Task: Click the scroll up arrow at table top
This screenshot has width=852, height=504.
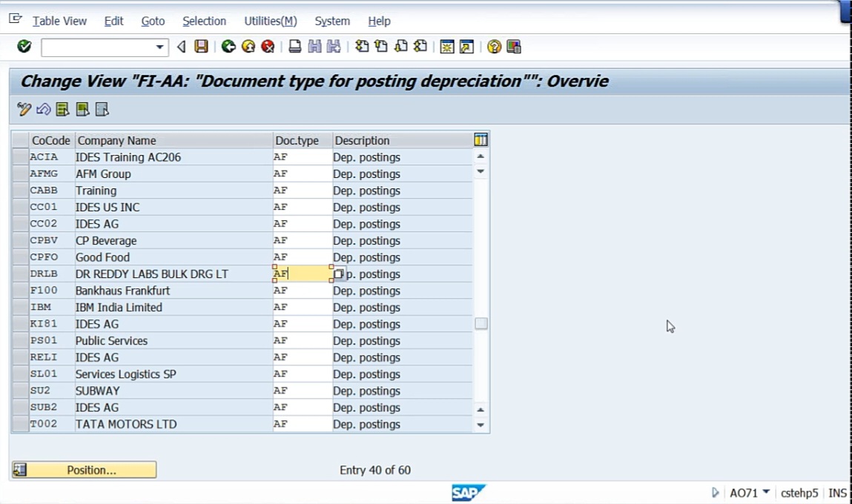Action: (x=481, y=156)
